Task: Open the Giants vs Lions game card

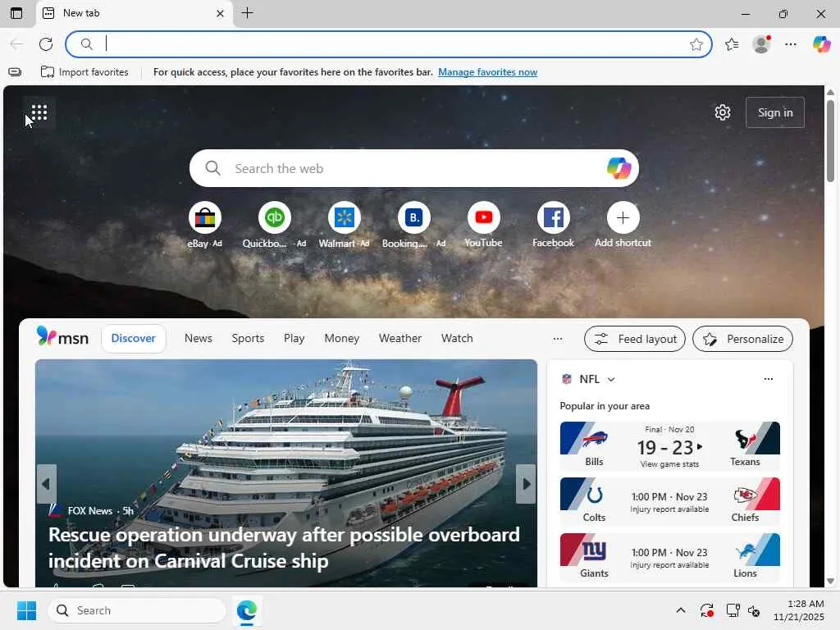Action: (x=669, y=557)
